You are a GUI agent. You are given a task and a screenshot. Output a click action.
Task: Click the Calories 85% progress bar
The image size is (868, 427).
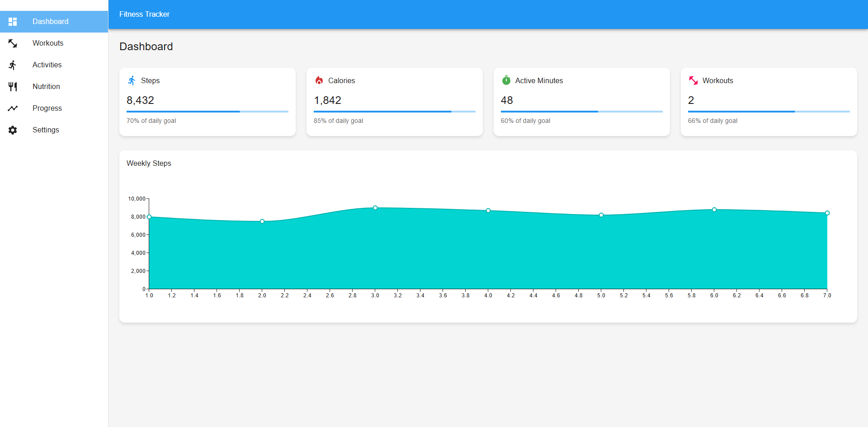[x=394, y=112]
